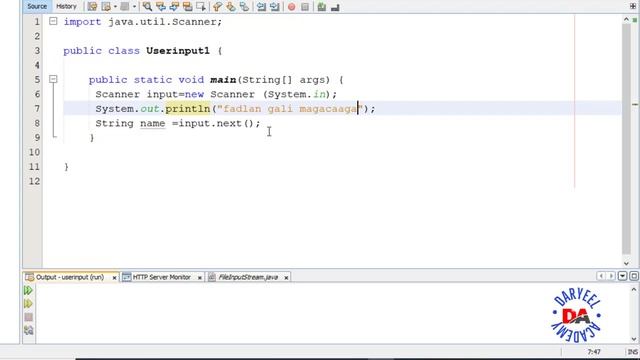Click import java.util.Scanner on line 1

tap(142, 22)
